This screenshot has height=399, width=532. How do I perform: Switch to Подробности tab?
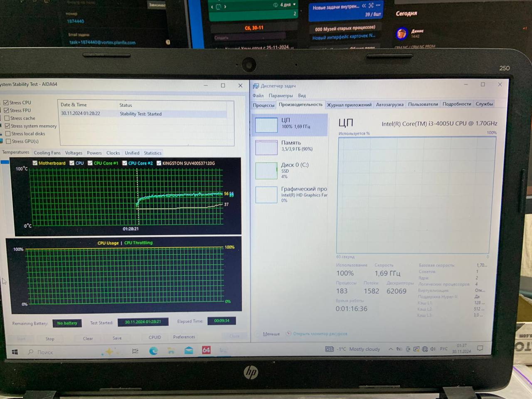pyautogui.click(x=457, y=104)
